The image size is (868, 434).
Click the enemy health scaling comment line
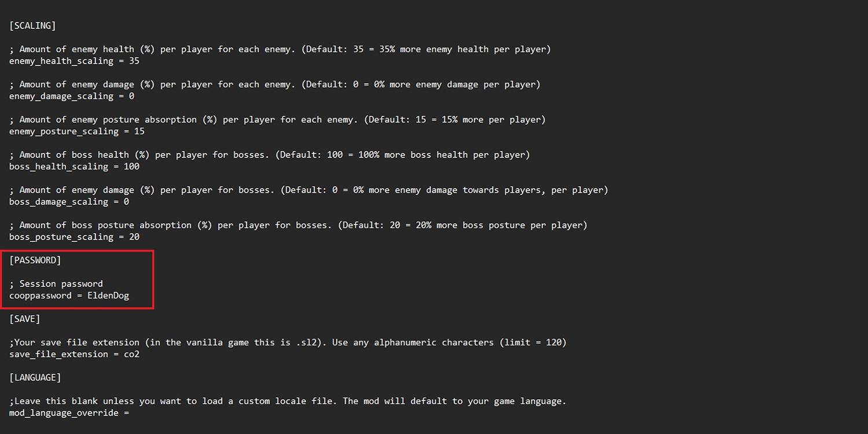tap(280, 49)
